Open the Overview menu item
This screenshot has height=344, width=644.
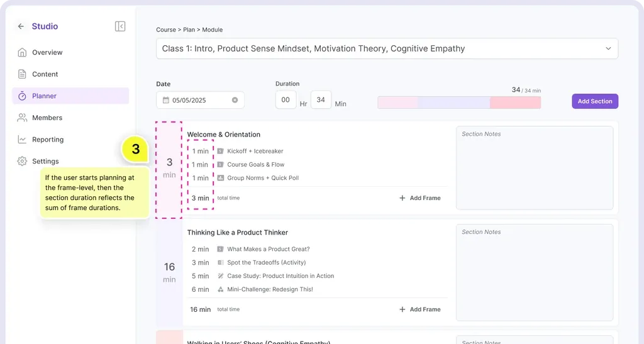coord(70,52)
